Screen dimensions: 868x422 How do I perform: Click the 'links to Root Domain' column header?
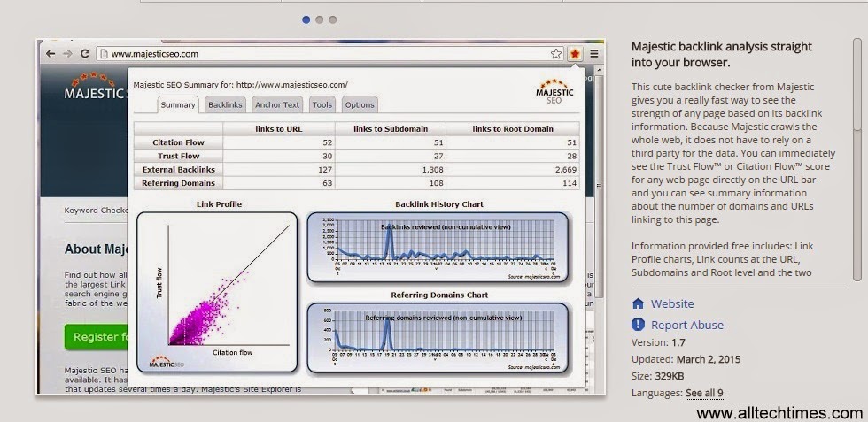513,129
